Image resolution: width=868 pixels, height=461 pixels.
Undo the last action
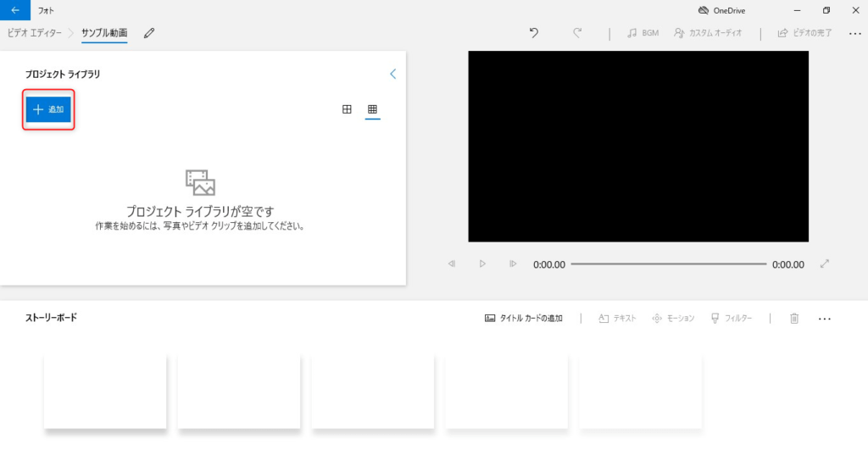click(534, 33)
